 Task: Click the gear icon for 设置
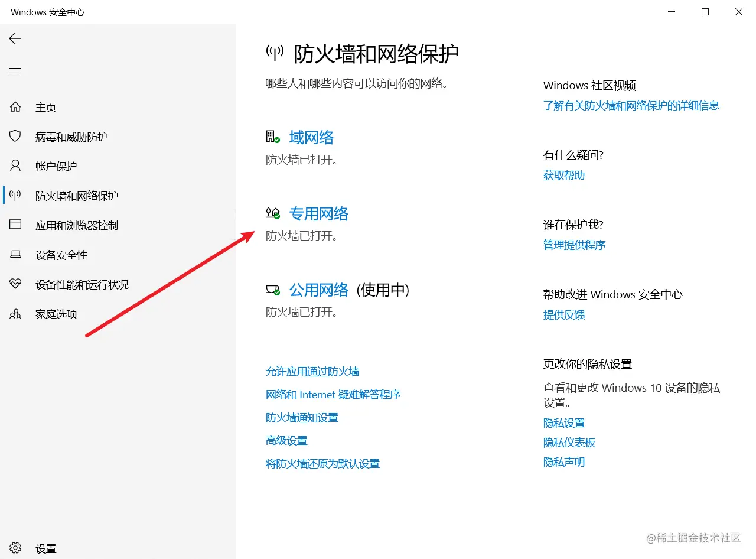[x=15, y=548]
